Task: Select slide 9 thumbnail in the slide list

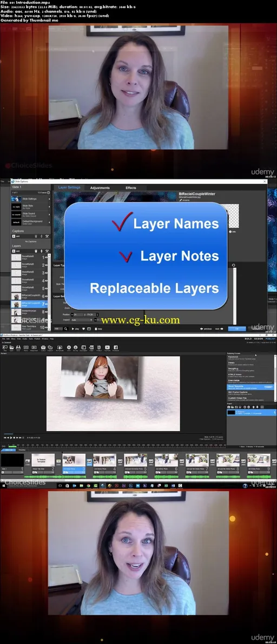Action: pyautogui.click(x=259, y=460)
